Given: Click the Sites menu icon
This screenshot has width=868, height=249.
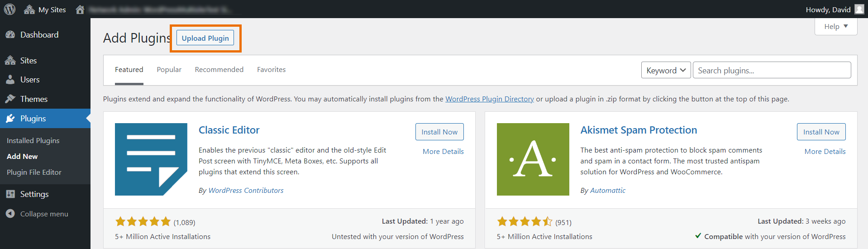Looking at the screenshot, I should (x=10, y=61).
